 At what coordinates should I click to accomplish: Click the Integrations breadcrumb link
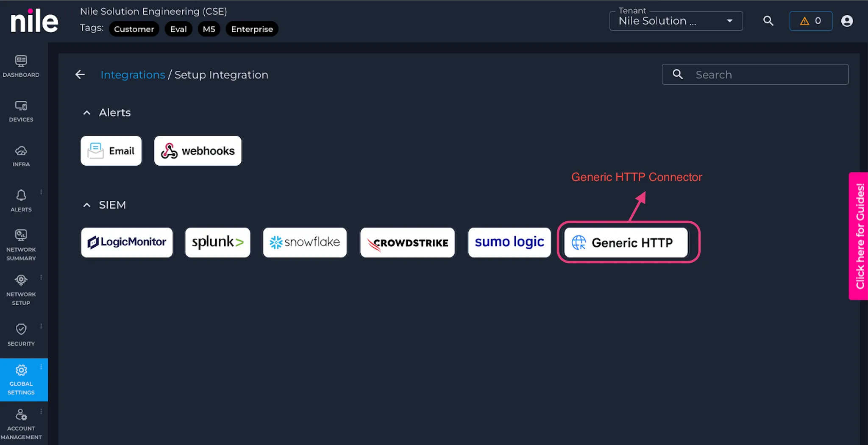[133, 75]
